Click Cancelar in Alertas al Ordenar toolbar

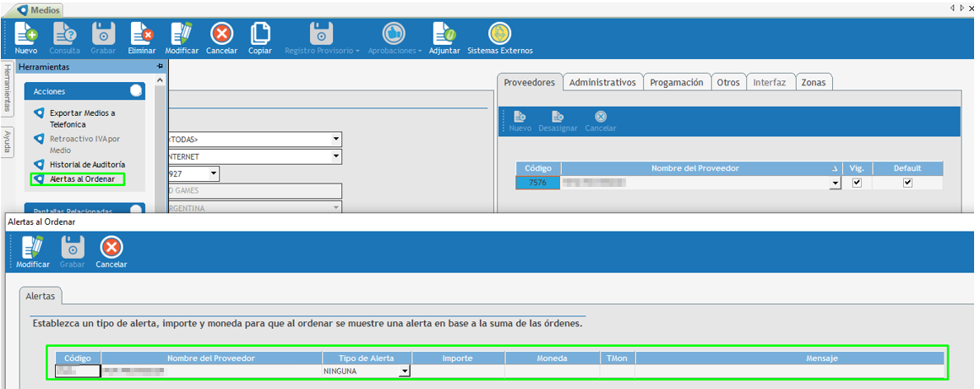[112, 247]
